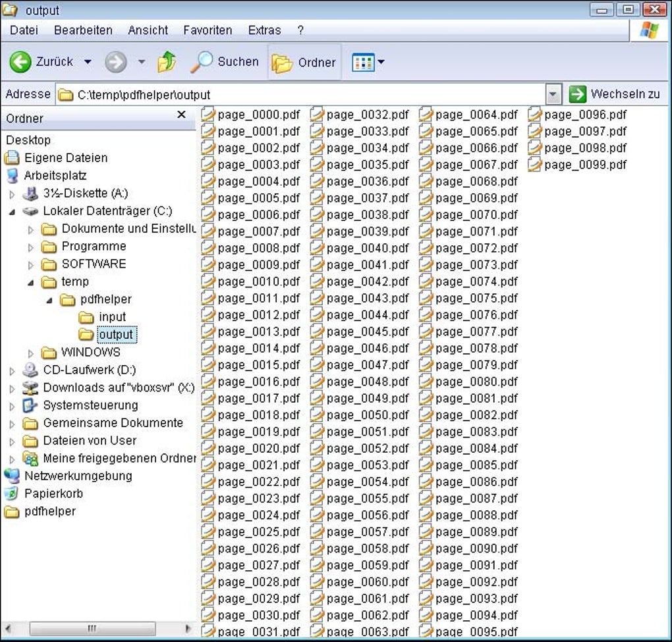Open the Extras menu
Screen dimensions: 672x642
click(264, 30)
